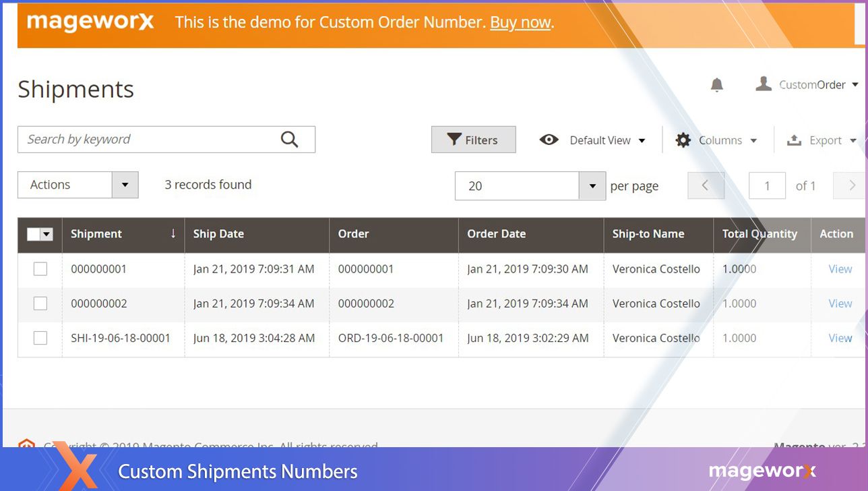Follow the Buy now link
The height and width of the screenshot is (491, 868).
[x=520, y=22]
